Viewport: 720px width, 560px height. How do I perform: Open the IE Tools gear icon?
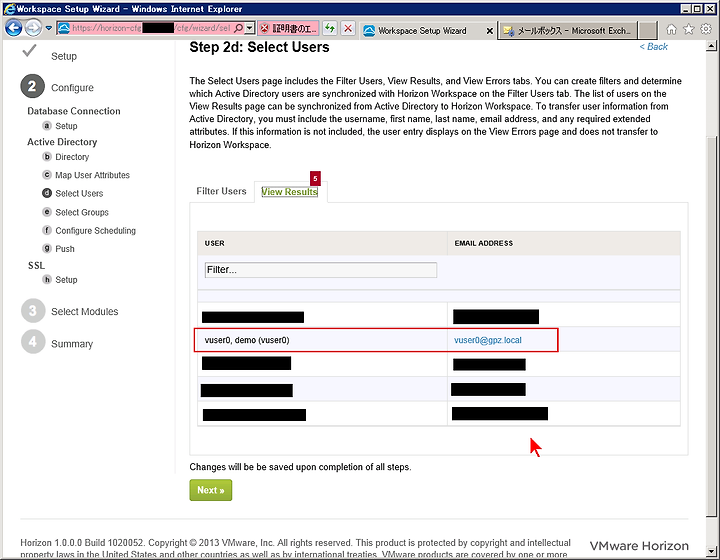pyautogui.click(x=706, y=29)
